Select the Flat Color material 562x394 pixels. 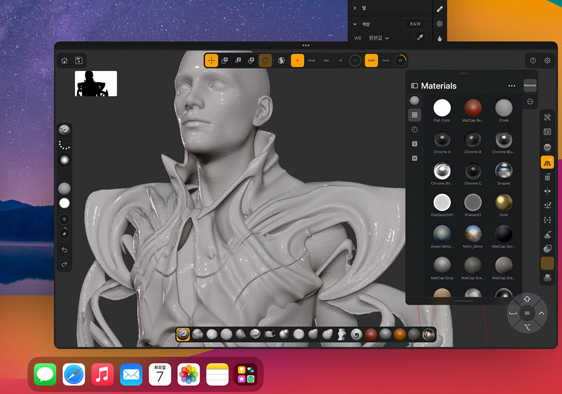coord(442,110)
